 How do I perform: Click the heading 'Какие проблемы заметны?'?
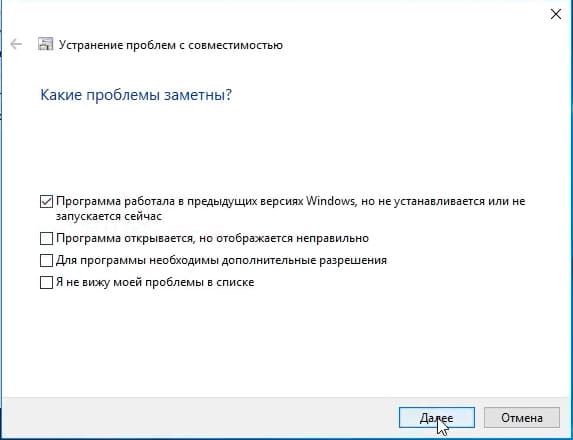(136, 95)
